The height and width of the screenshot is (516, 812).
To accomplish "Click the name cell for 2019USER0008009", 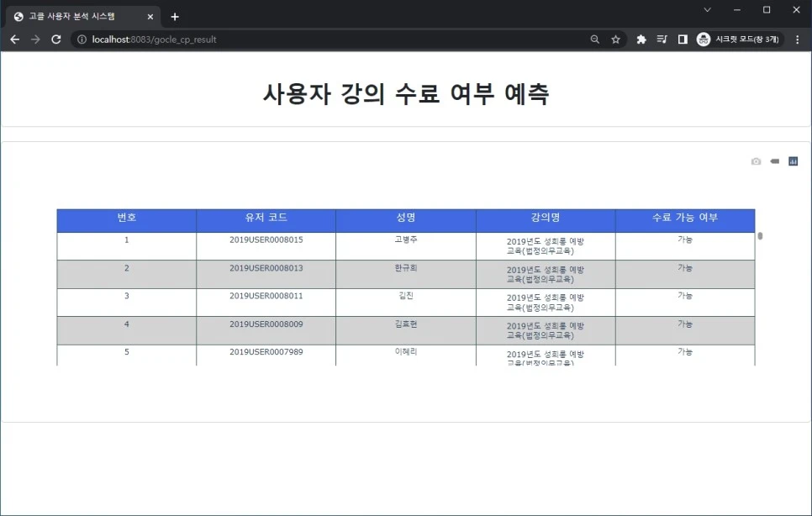I will pyautogui.click(x=406, y=330).
